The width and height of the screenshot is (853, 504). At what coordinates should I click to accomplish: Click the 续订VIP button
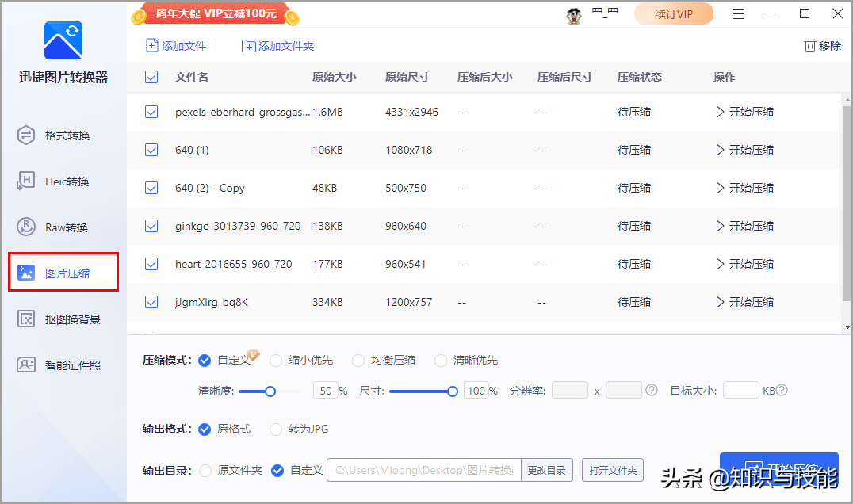pos(673,13)
